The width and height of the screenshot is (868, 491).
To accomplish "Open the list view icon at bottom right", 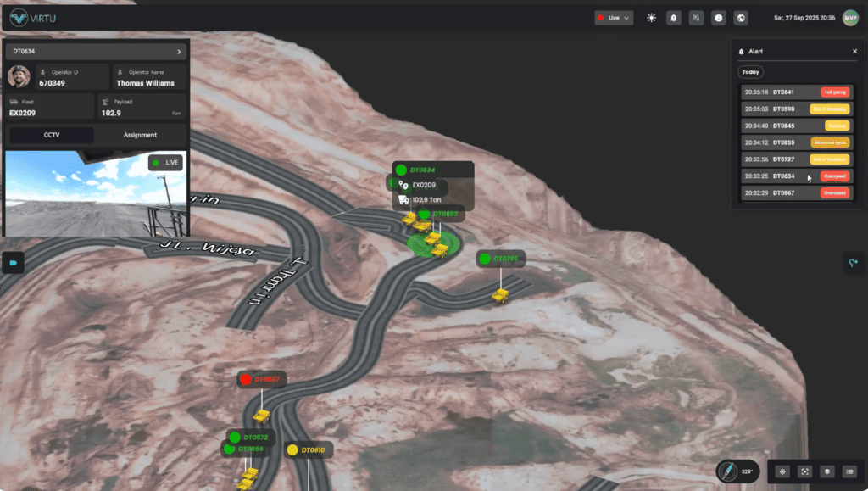I will click(849, 471).
